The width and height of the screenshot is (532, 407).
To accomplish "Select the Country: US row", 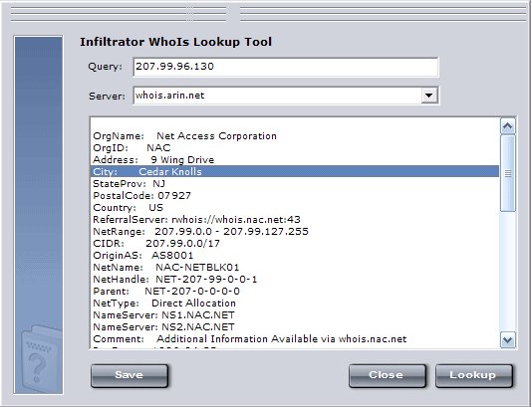I will [x=296, y=208].
